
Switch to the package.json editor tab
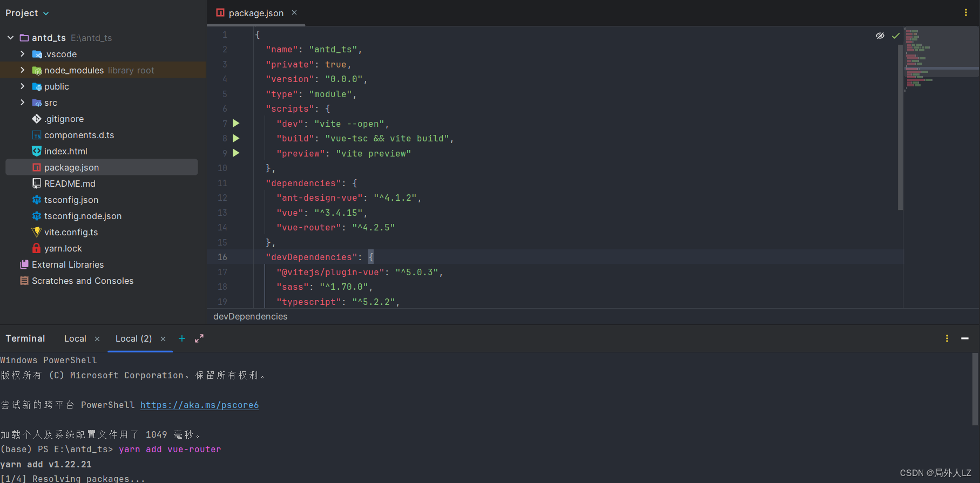[256, 13]
